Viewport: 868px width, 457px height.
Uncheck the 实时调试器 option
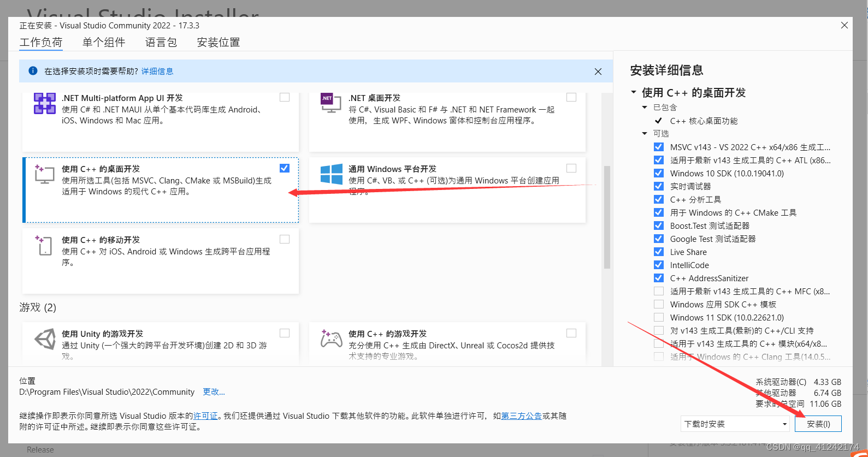click(x=659, y=186)
